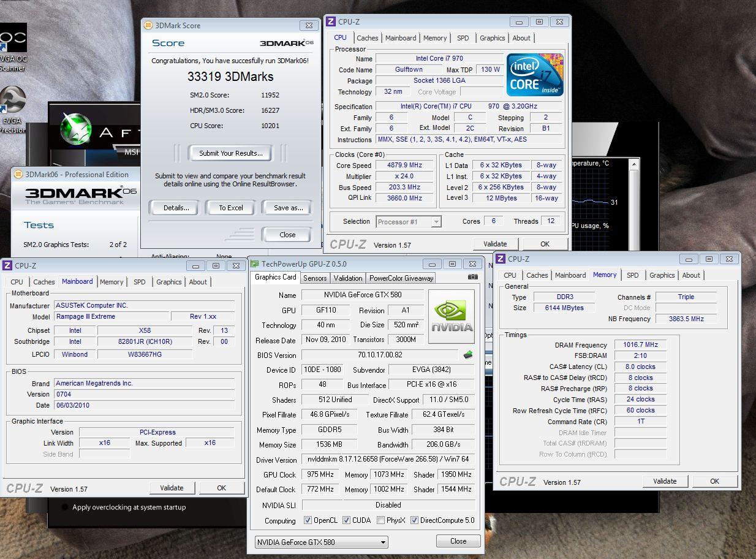Toggle the OpenCL checkbox in GPU-Z

click(x=308, y=520)
